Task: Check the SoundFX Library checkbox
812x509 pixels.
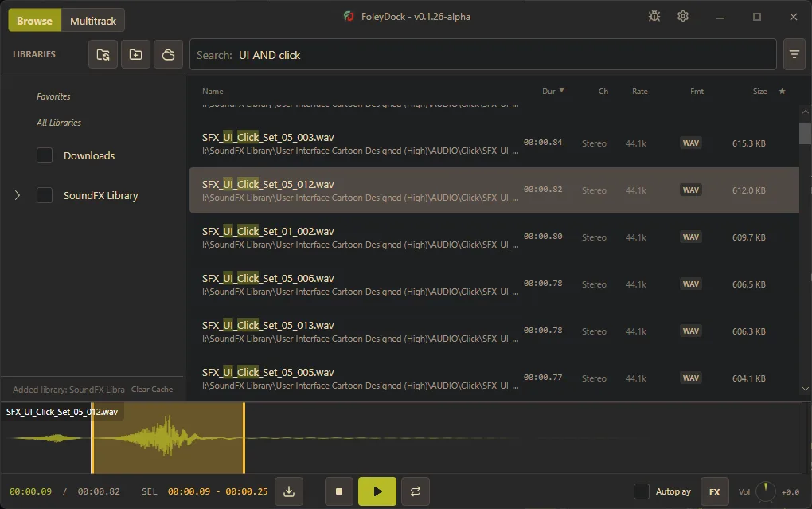Action: 45,195
